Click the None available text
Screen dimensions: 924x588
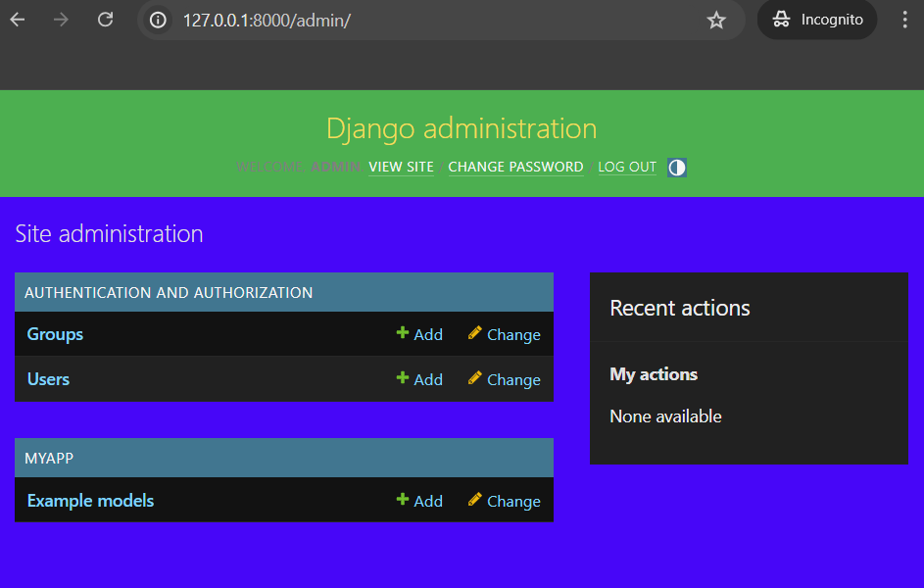[665, 416]
